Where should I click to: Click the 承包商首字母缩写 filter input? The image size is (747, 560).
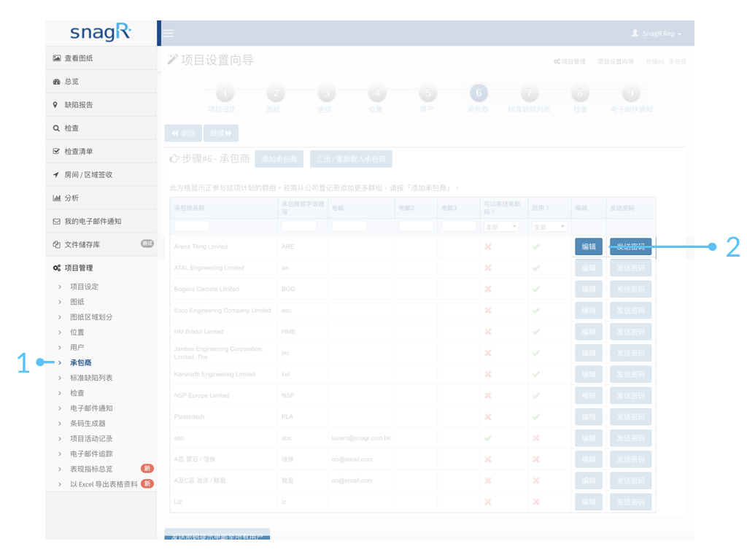pos(299,226)
